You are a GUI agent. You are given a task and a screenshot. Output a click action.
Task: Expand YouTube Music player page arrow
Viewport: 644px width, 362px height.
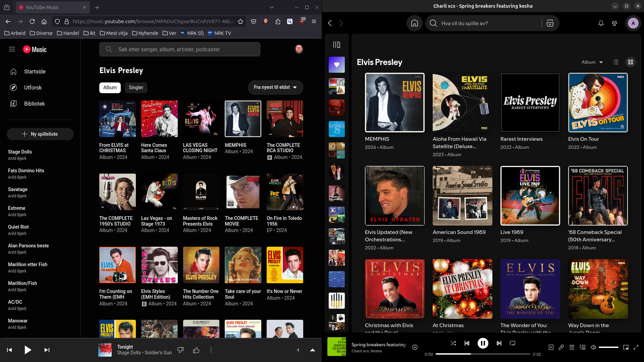click(312, 350)
